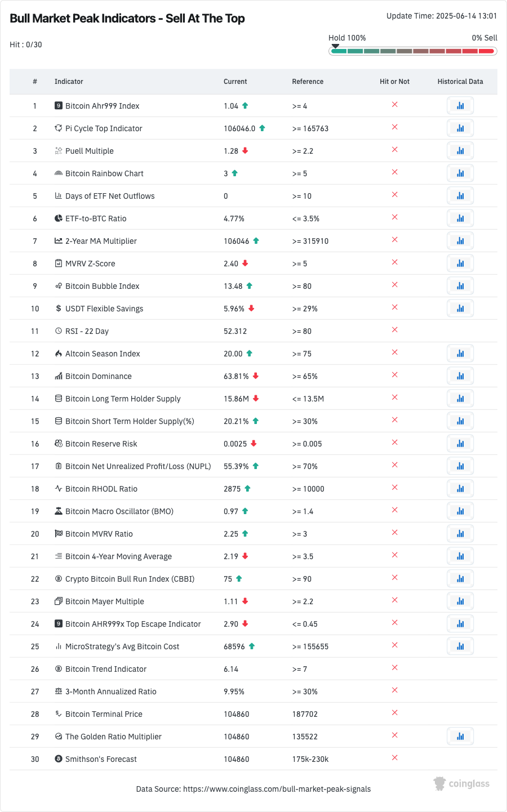Open Pi Cycle Top Indicator historical data
The height and width of the screenshot is (812, 507).
[x=460, y=128]
